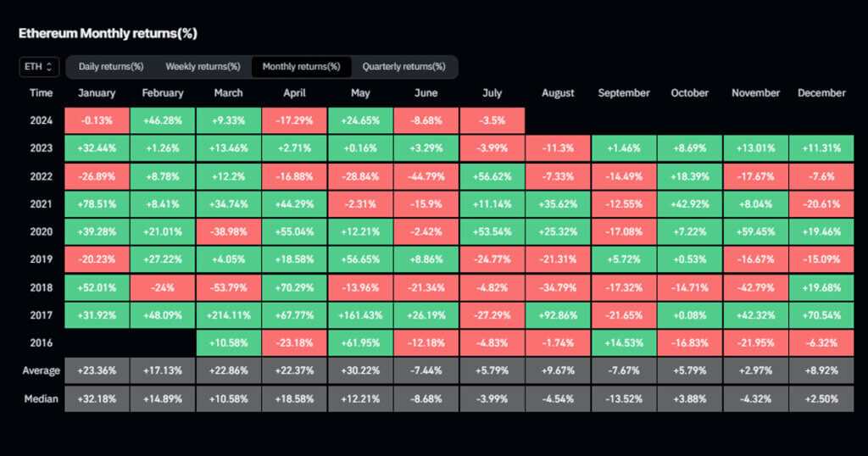Select the Monthly returns(%) tab

point(301,66)
